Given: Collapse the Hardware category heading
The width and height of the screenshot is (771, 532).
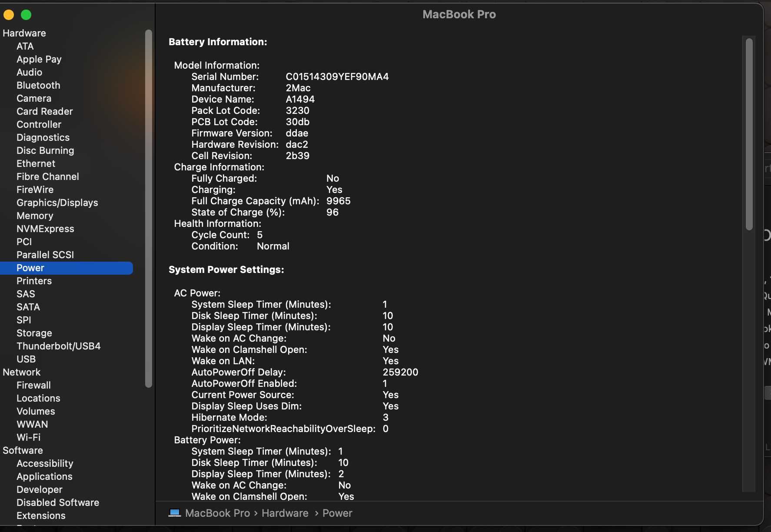Looking at the screenshot, I should click(x=24, y=33).
